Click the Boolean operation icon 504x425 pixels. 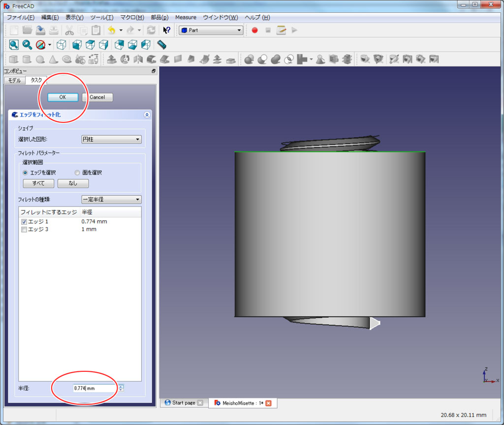(249, 59)
